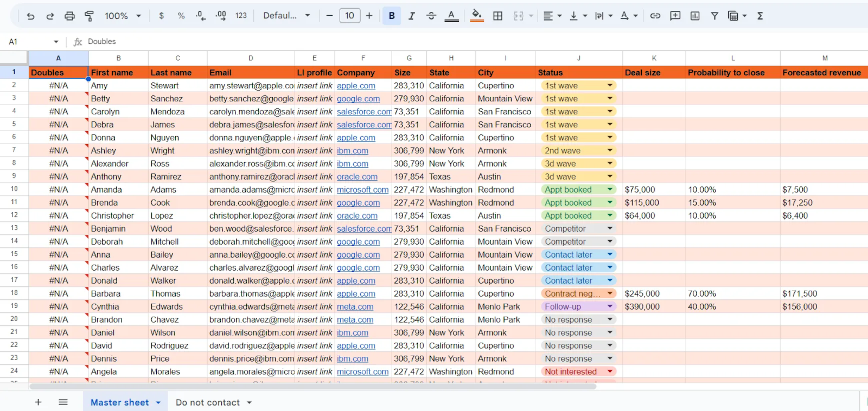Open more number formats (123)

[241, 16]
